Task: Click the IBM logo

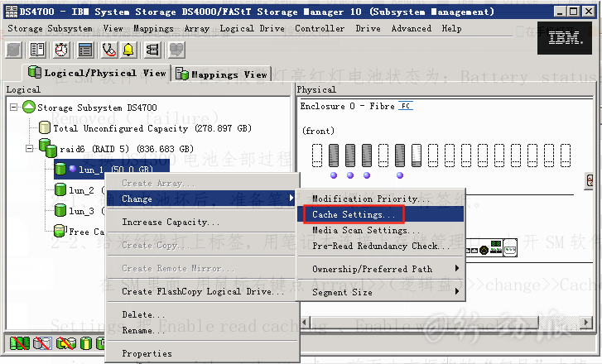Action: coord(565,37)
